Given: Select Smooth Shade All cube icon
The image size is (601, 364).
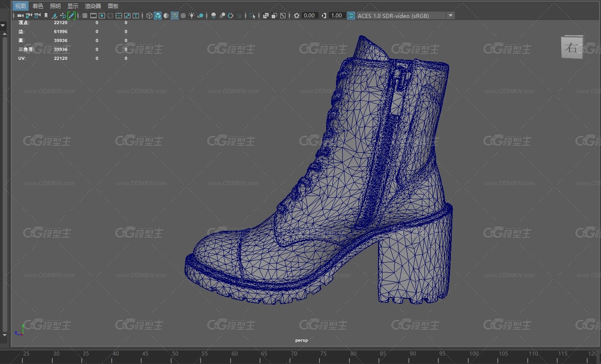Looking at the screenshot, I should point(158,16).
